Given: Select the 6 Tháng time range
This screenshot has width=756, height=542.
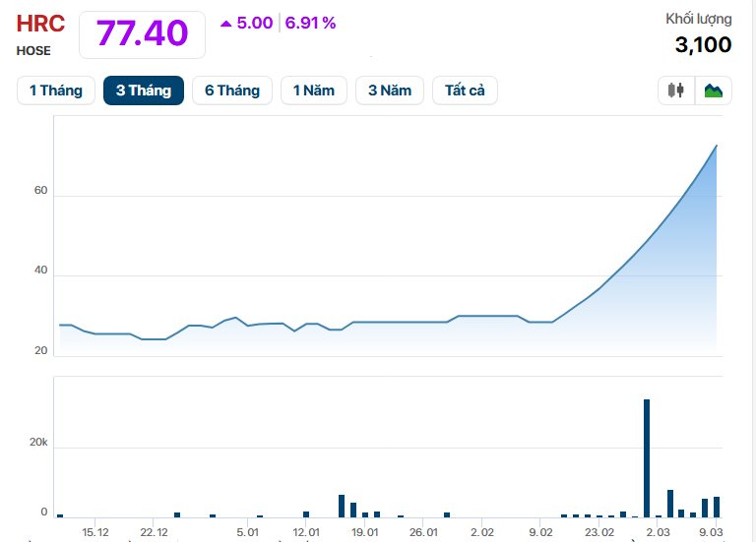Looking at the screenshot, I should coord(232,90).
